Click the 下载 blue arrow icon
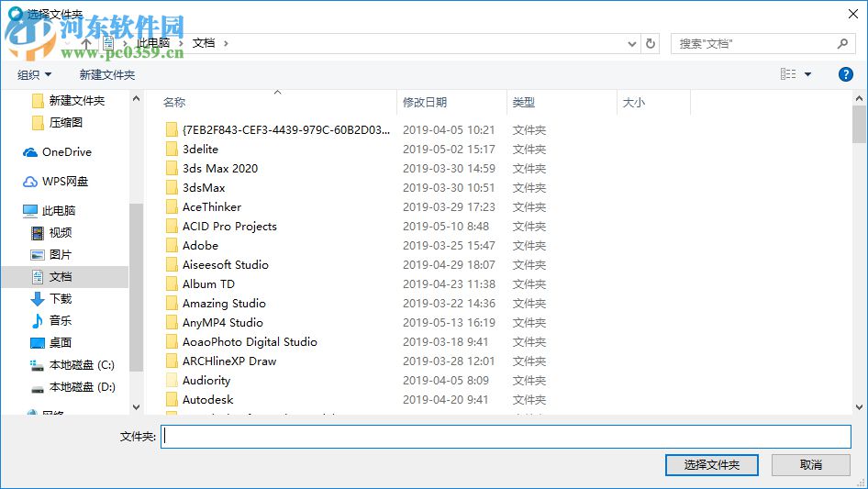 pos(37,299)
